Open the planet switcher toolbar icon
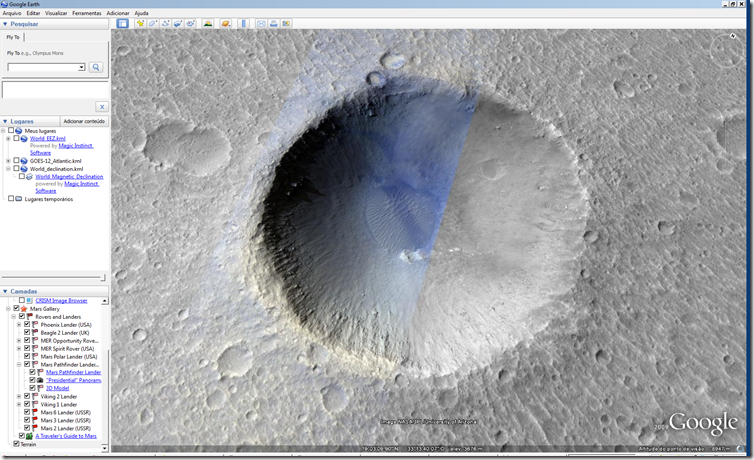The height and width of the screenshot is (460, 754). tap(225, 23)
